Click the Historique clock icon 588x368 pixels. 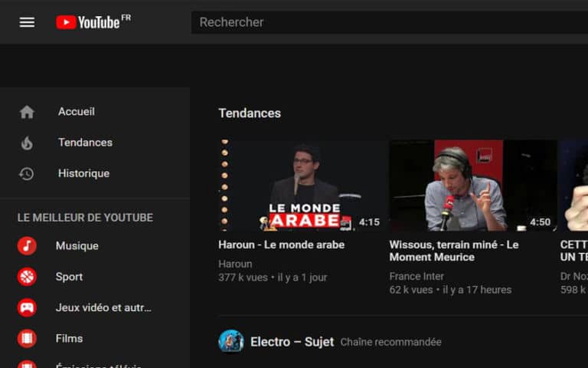tap(27, 173)
